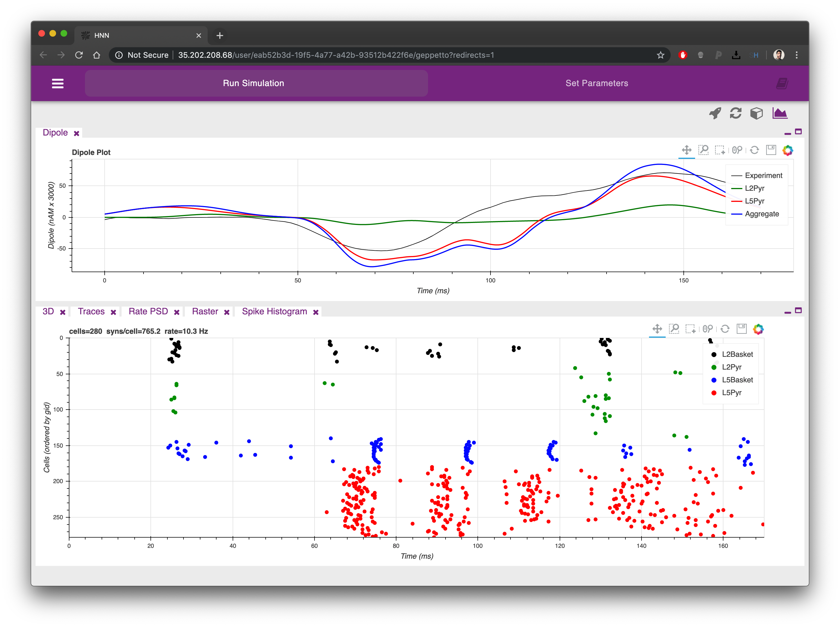Screen dimensions: 840x627
Task: Enable Box Zoom in Dipole plot toolbar
Action: pyautogui.click(x=703, y=150)
